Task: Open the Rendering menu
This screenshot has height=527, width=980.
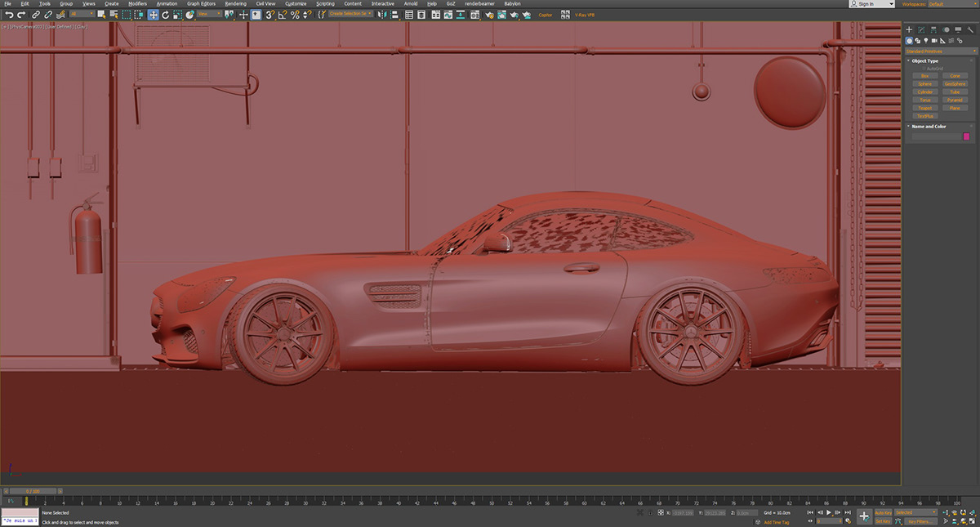Action: click(x=235, y=3)
